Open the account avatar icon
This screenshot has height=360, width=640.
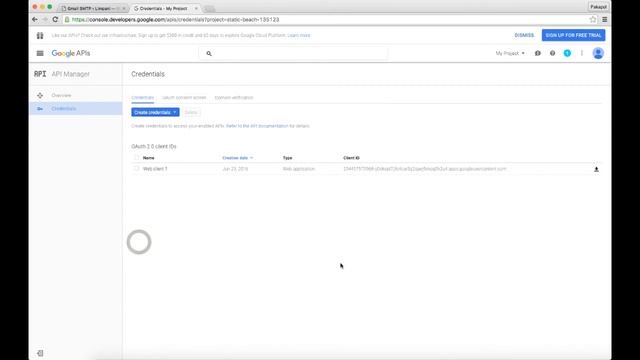point(598,53)
